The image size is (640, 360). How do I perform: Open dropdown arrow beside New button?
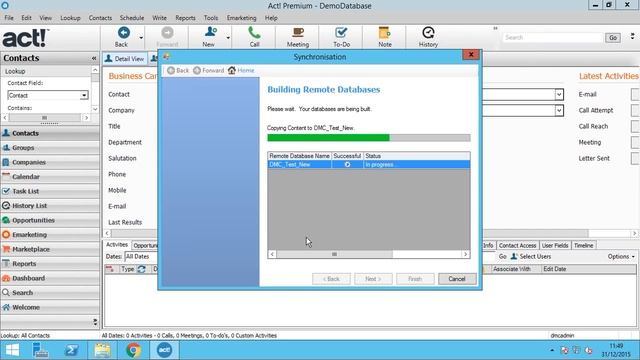point(228,38)
